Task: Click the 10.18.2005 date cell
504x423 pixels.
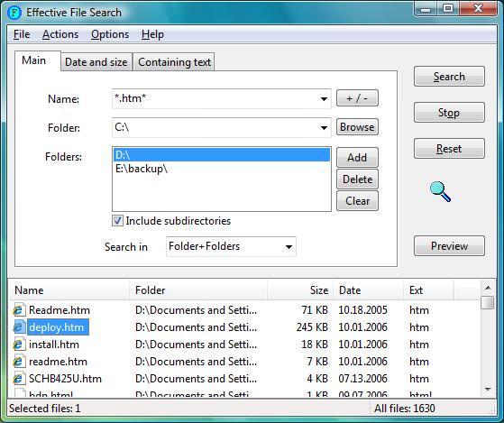Action: [362, 310]
